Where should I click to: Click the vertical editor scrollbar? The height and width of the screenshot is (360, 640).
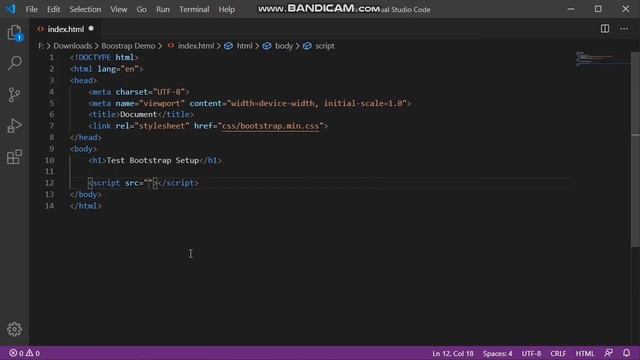pyautogui.click(x=635, y=149)
